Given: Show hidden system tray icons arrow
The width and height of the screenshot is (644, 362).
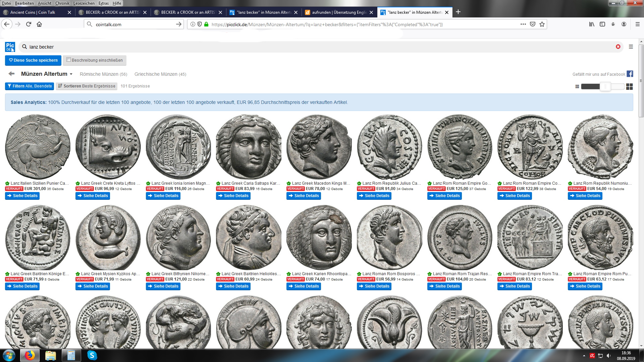Looking at the screenshot, I should tap(584, 356).
